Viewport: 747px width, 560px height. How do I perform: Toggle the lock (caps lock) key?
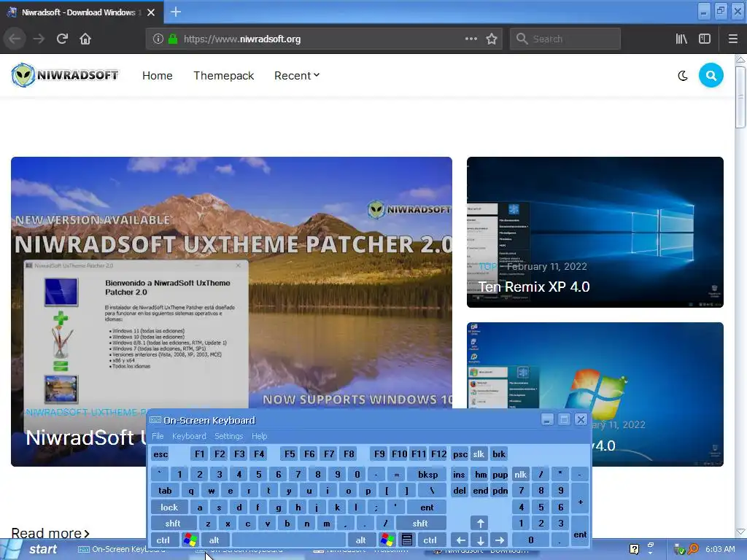169,507
